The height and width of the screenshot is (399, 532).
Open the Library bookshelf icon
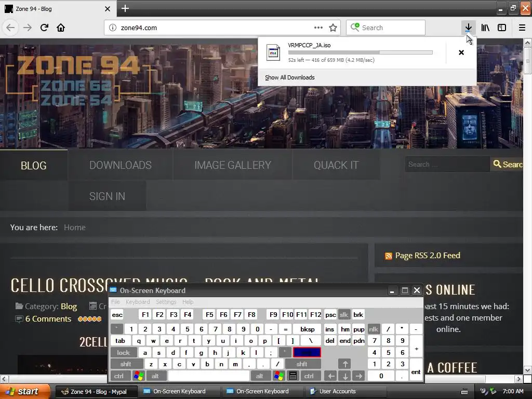tap(485, 28)
